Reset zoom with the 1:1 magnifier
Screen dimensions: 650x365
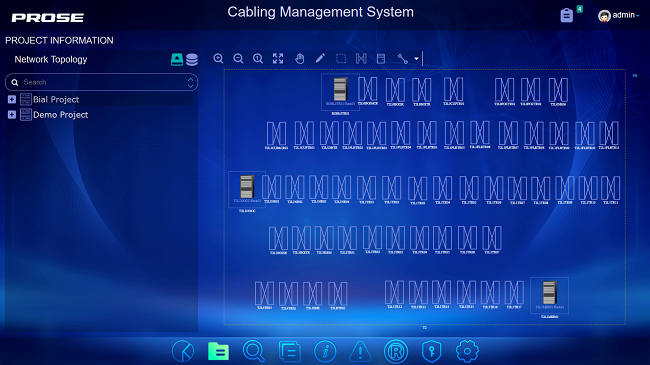(258, 58)
